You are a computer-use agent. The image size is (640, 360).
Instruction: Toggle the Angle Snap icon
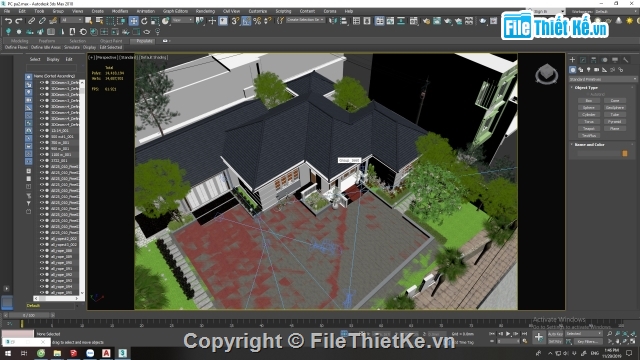(x=246, y=21)
